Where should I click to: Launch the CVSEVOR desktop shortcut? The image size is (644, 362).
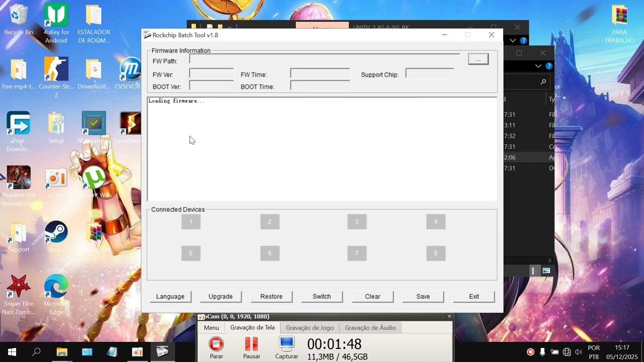[x=130, y=74]
